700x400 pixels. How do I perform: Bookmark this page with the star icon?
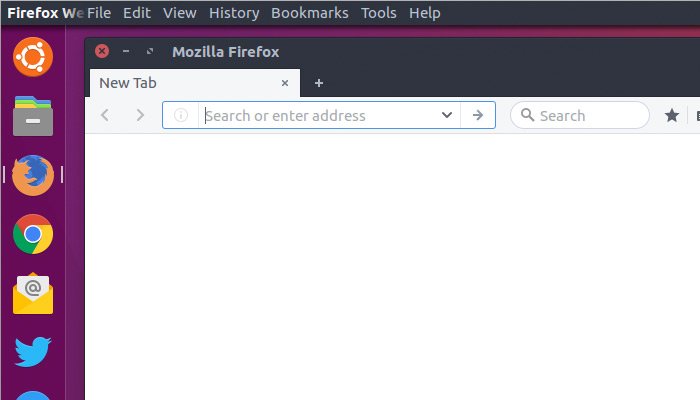671,116
